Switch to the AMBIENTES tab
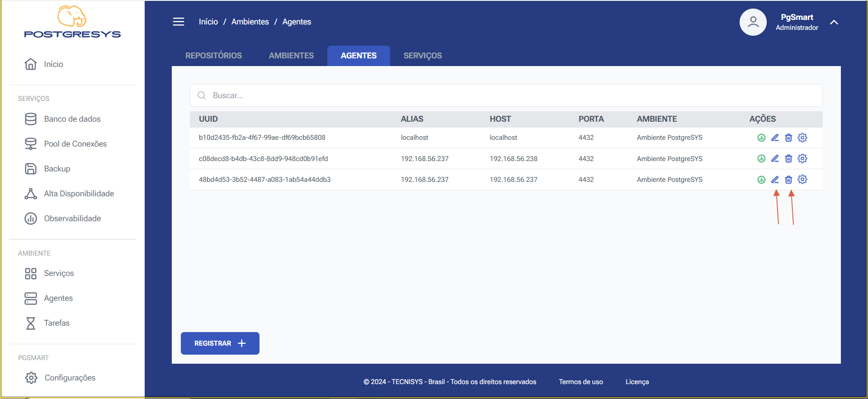 coord(291,56)
